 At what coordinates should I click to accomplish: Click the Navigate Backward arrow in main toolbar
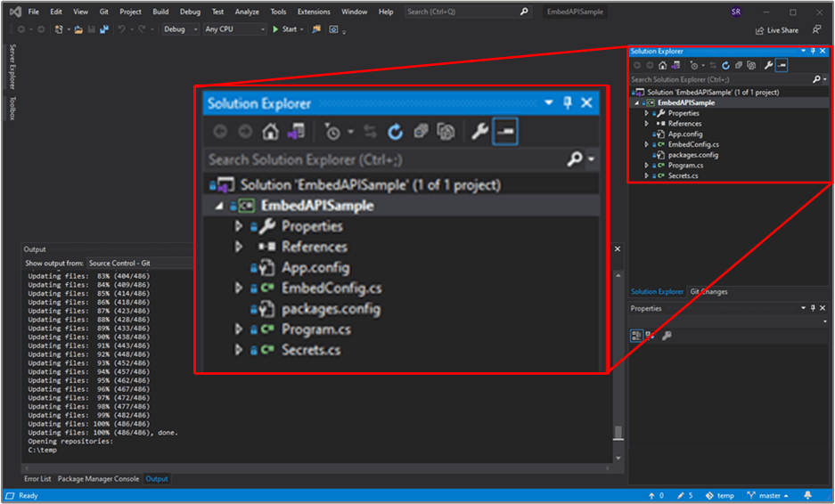point(21,29)
